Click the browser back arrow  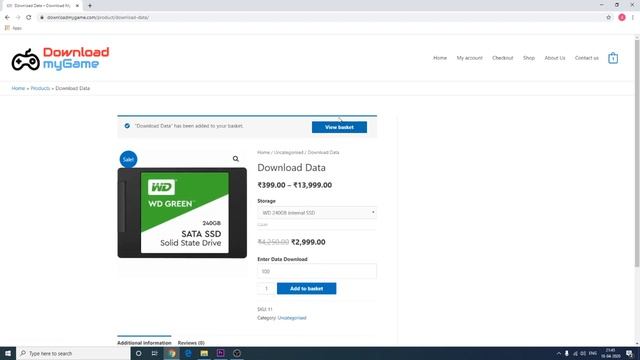(x=7, y=18)
